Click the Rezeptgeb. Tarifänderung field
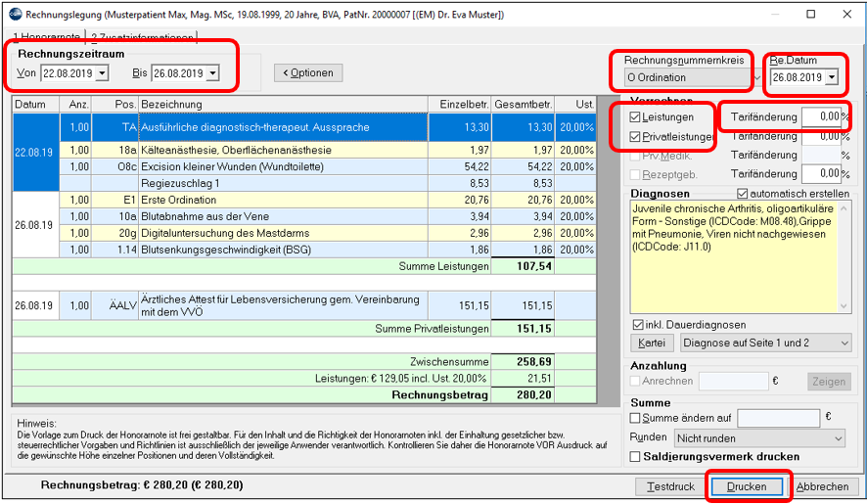867x504 pixels. click(822, 174)
